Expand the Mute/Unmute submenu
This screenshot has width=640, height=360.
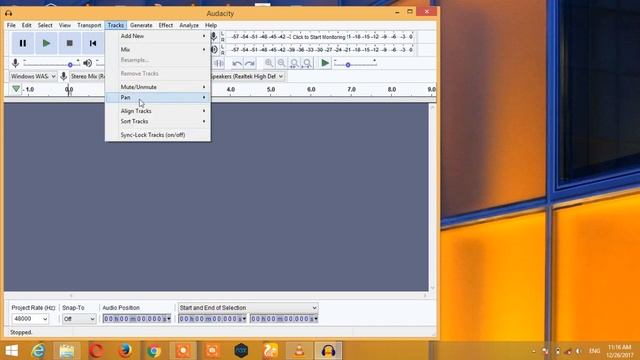(158, 87)
